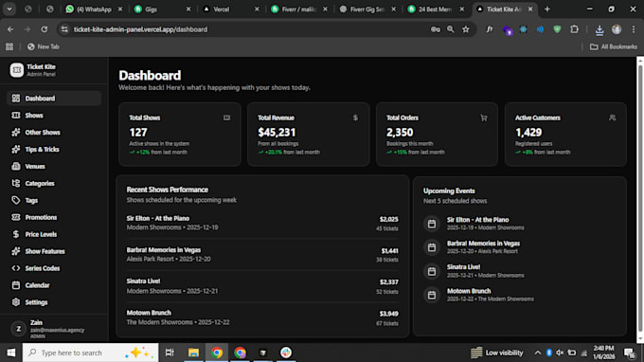Click the Windows Start button
This screenshot has width=644, height=362.
pos(11,353)
